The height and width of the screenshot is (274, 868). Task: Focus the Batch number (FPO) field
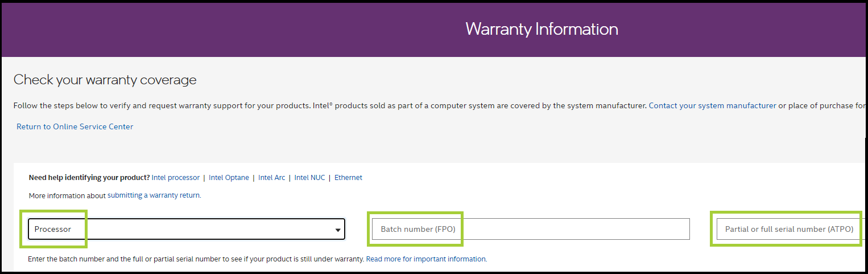point(531,229)
